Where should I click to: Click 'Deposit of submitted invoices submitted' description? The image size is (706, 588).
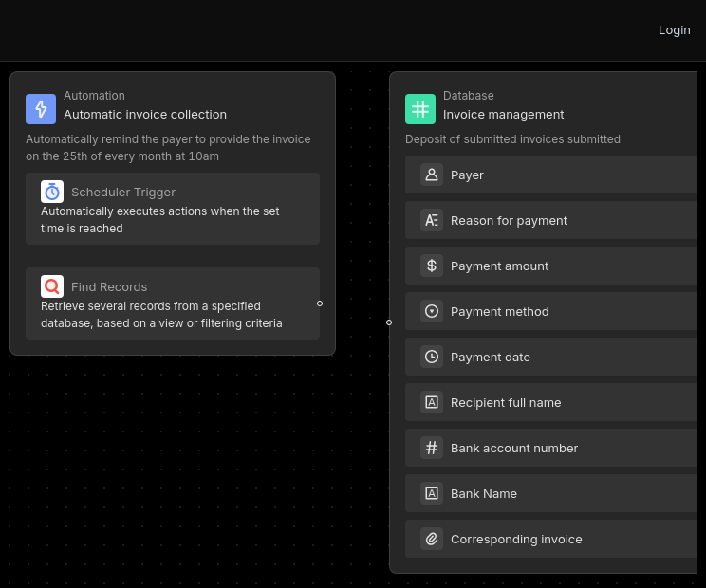[x=512, y=139]
